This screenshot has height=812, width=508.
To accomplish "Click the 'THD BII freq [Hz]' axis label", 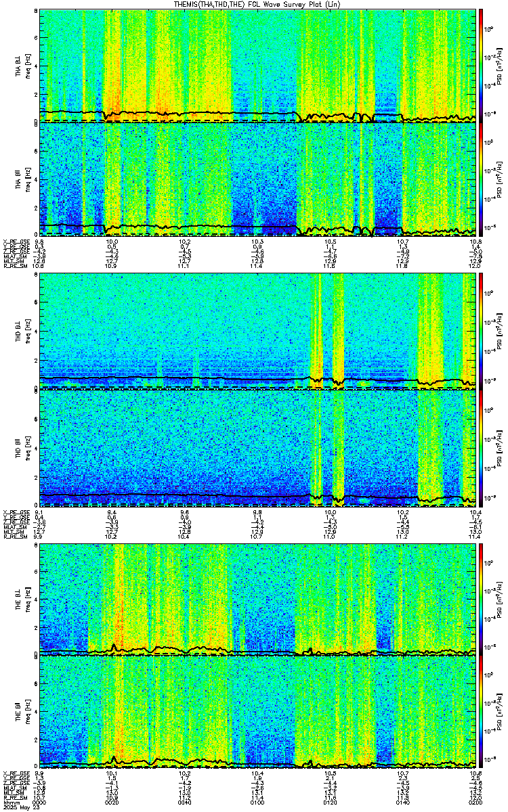I will click(23, 447).
